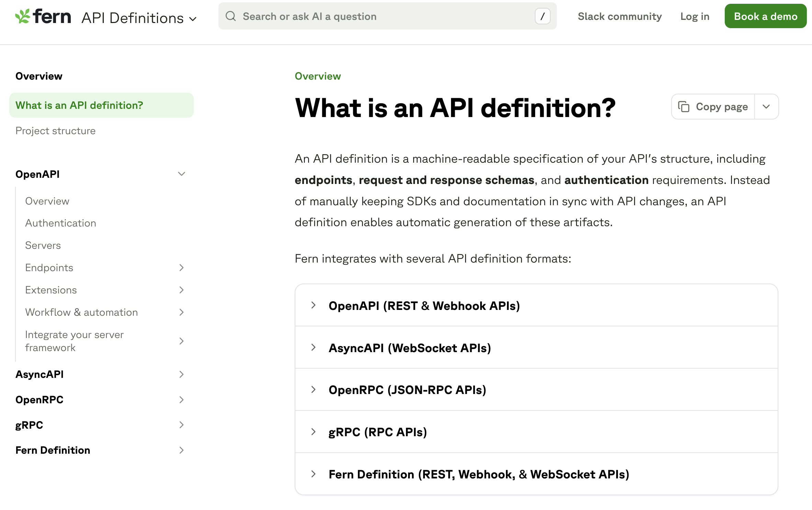The image size is (812, 510).
Task: Open Workflow & automation sidebar item
Action: click(81, 312)
